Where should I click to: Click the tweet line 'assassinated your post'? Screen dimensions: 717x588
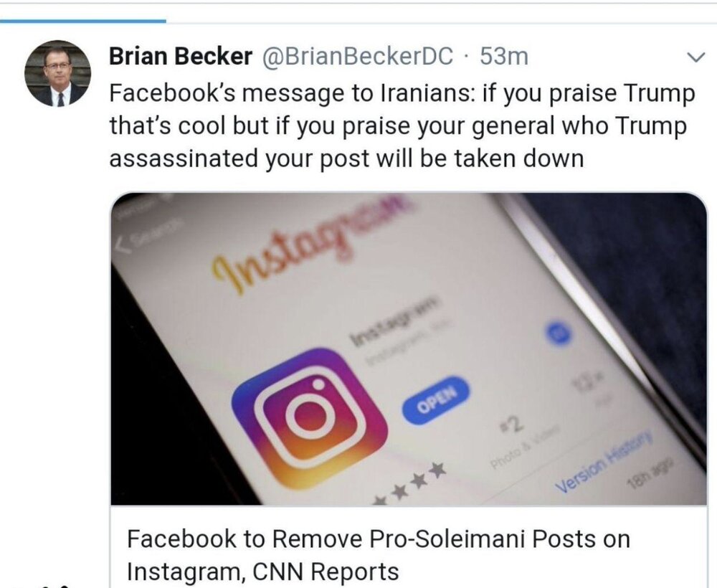[346, 158]
